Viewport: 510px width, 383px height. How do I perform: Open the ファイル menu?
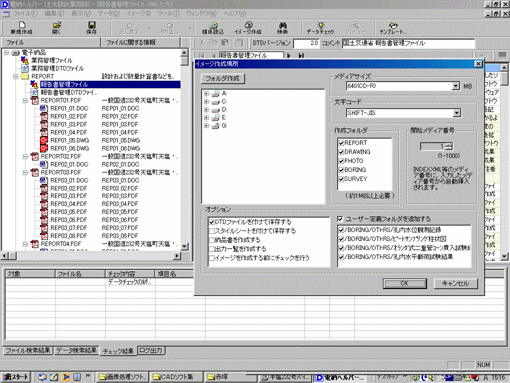click(25, 14)
